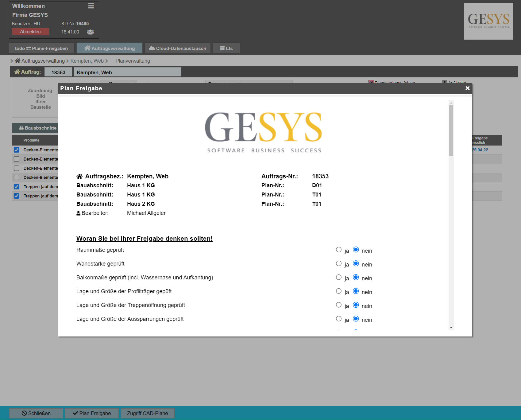Check the second Decken-Elemente row checkbox
This screenshot has height=420, width=521.
17,159
